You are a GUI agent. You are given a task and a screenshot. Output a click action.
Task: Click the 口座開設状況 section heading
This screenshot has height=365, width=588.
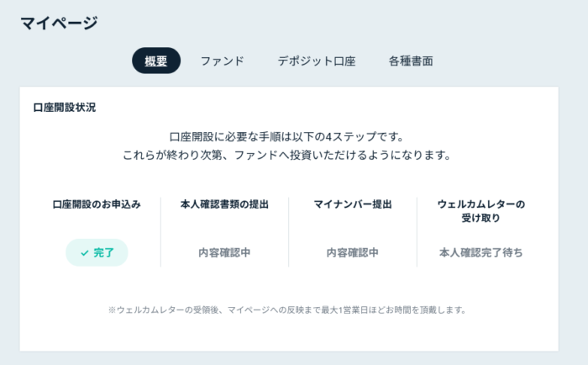[x=65, y=108]
